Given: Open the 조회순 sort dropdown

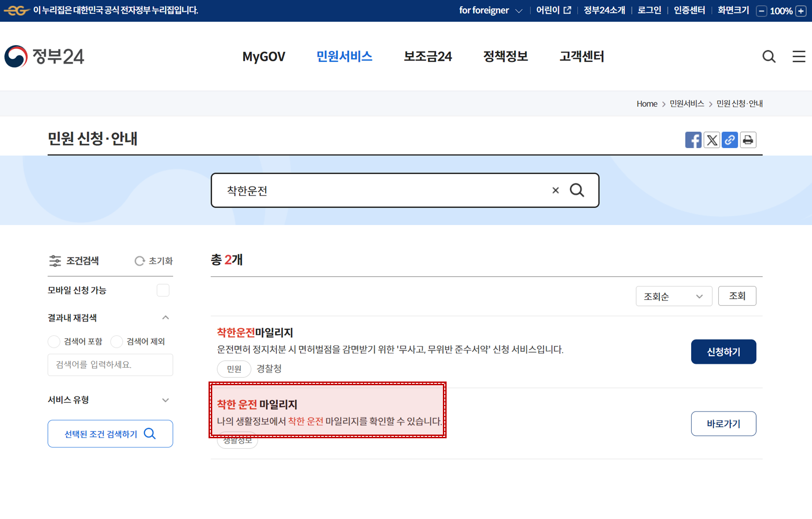Looking at the screenshot, I should [674, 296].
